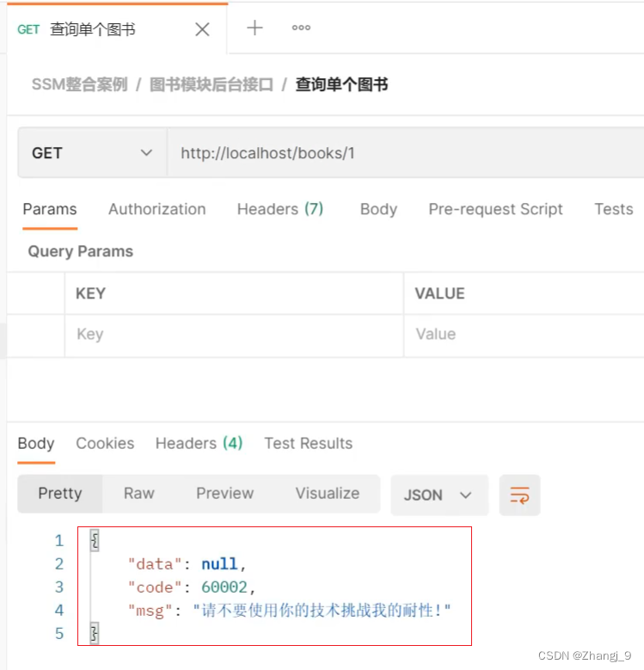644x670 pixels.
Task: Select the response Body tab
Action: click(36, 444)
